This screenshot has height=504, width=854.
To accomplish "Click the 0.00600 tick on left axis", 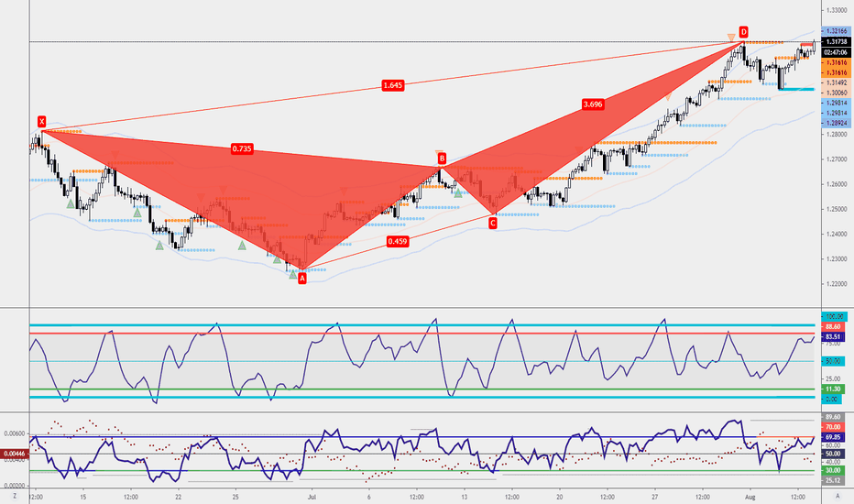I will 15,433.
